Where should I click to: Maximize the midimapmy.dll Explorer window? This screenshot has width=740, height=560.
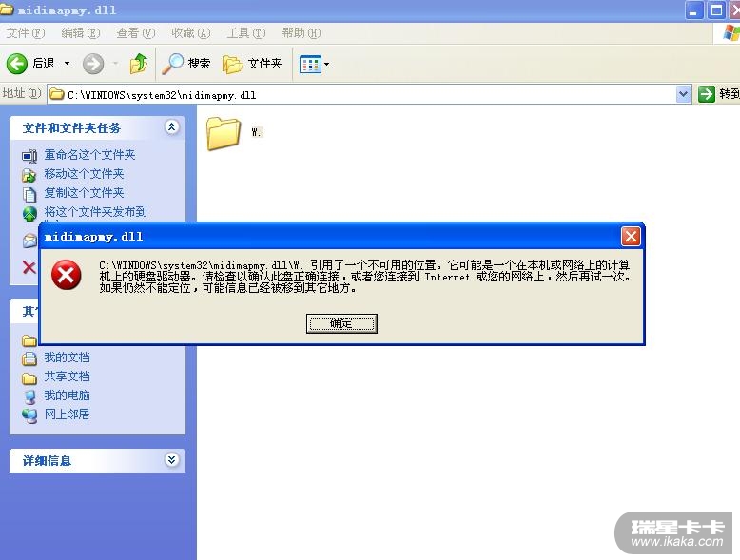[716, 10]
